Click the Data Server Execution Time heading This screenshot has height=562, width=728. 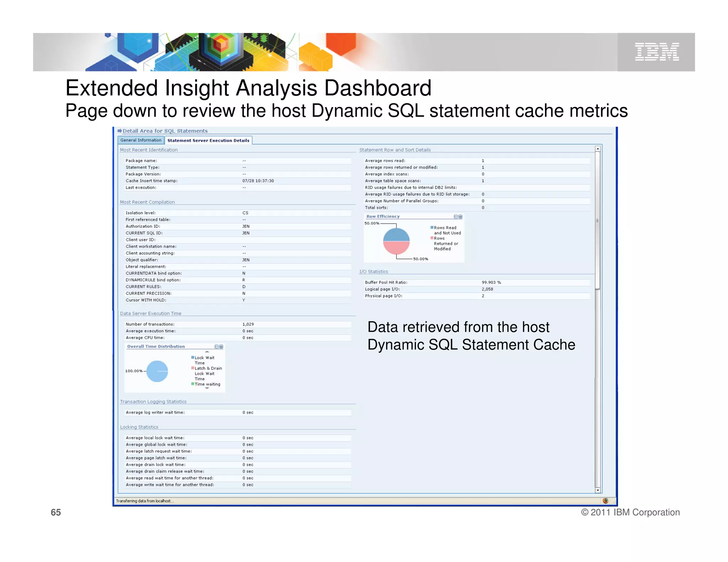(x=151, y=313)
